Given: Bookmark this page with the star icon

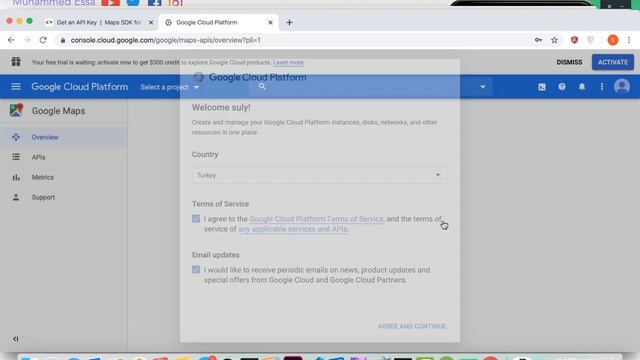Looking at the screenshot, I should point(554,40).
